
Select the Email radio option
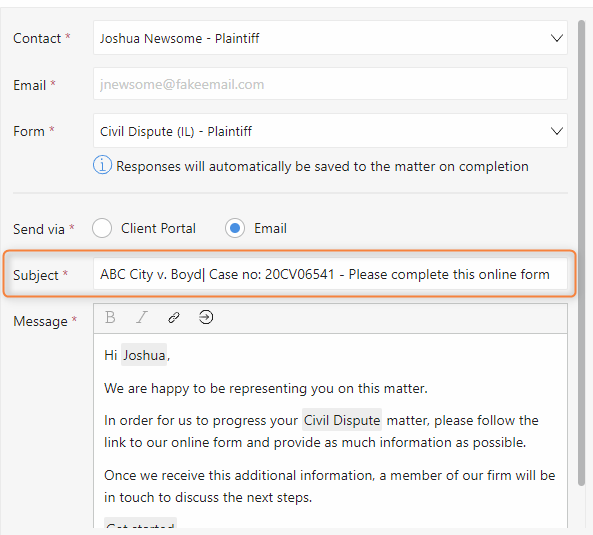click(x=234, y=228)
